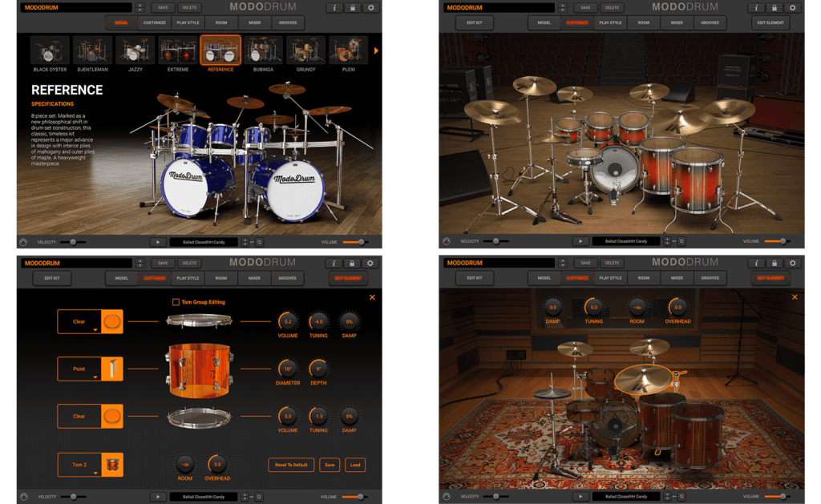Click the Point bearing edge icon

pyautogui.click(x=111, y=369)
